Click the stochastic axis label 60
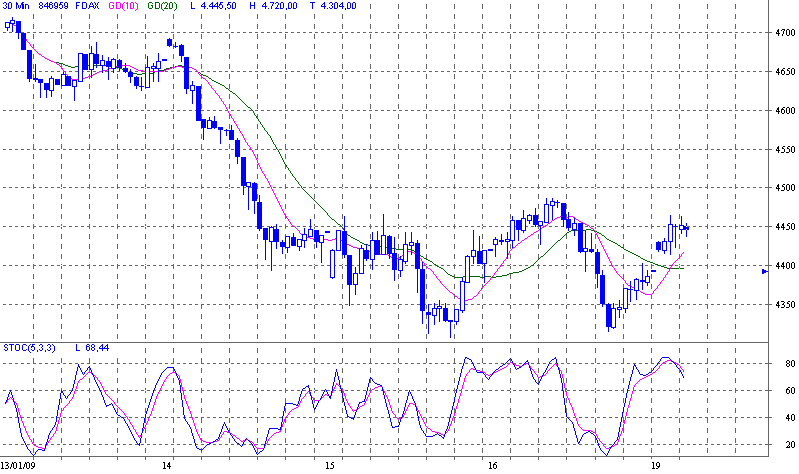This screenshot has height=474, width=799. (790, 391)
